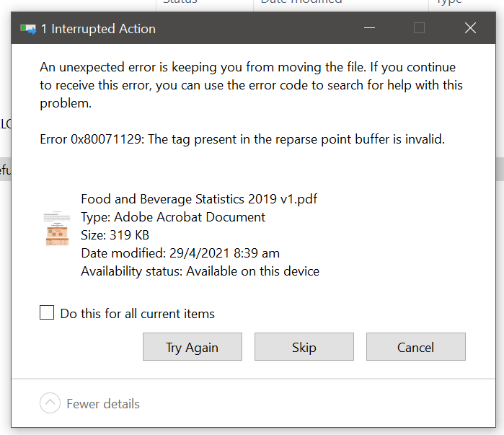Screen dimensions: 504x435
Task: Click the 'Type: Adobe Acrobat Document' line
Action: (173, 217)
